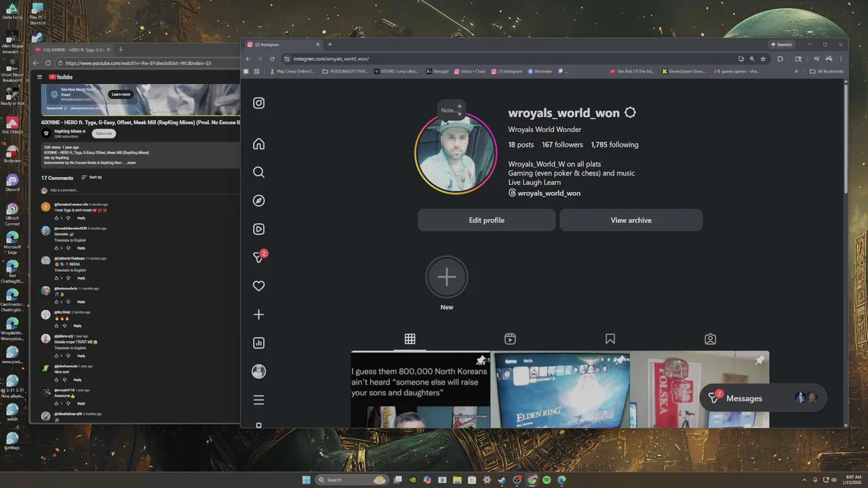Expand video description with ...more
This screenshot has width=868, height=488.
[130, 163]
